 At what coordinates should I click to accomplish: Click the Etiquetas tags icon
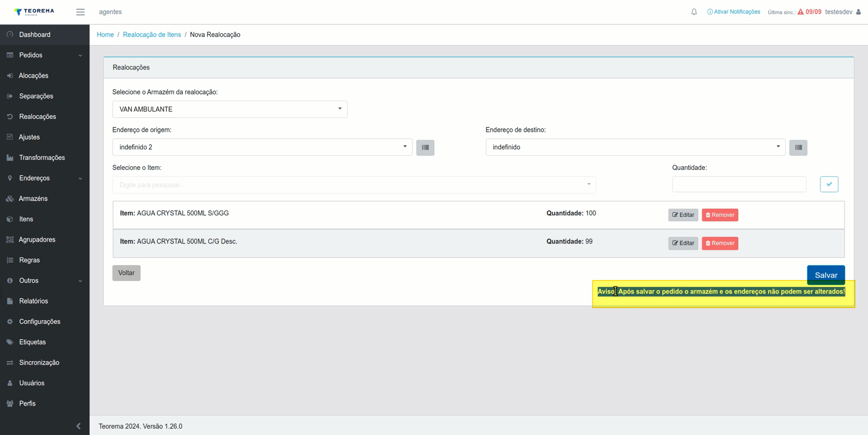(10, 342)
